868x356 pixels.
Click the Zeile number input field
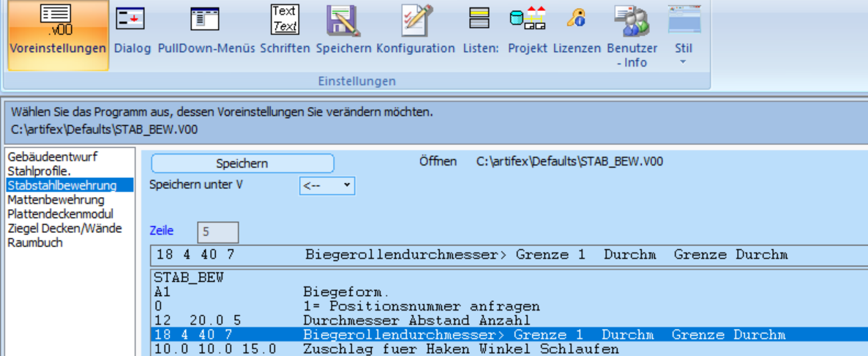coord(218,232)
